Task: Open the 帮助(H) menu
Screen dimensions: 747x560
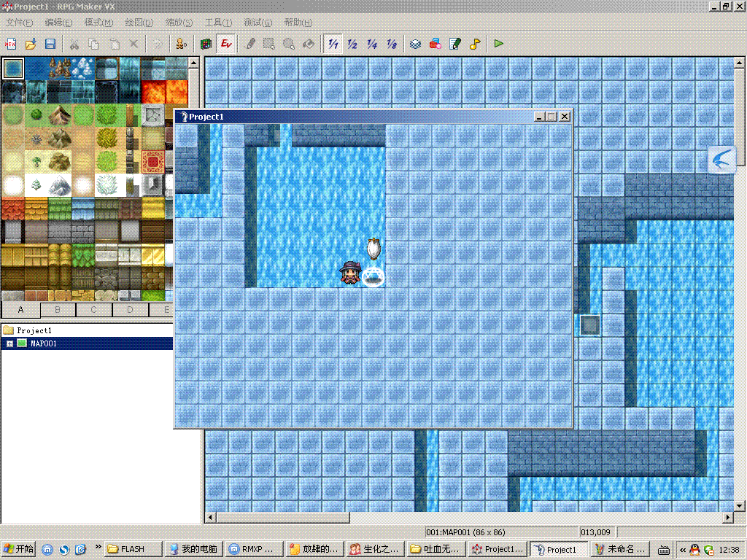Action: tap(298, 23)
